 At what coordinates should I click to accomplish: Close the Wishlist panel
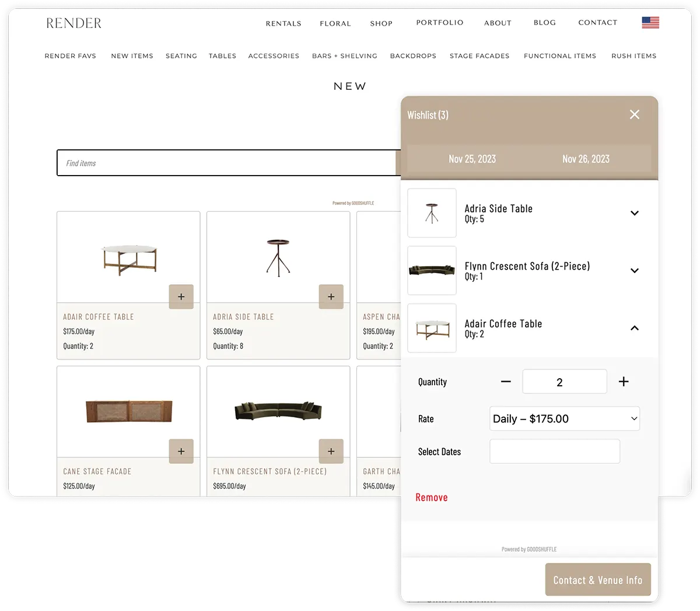(x=635, y=115)
